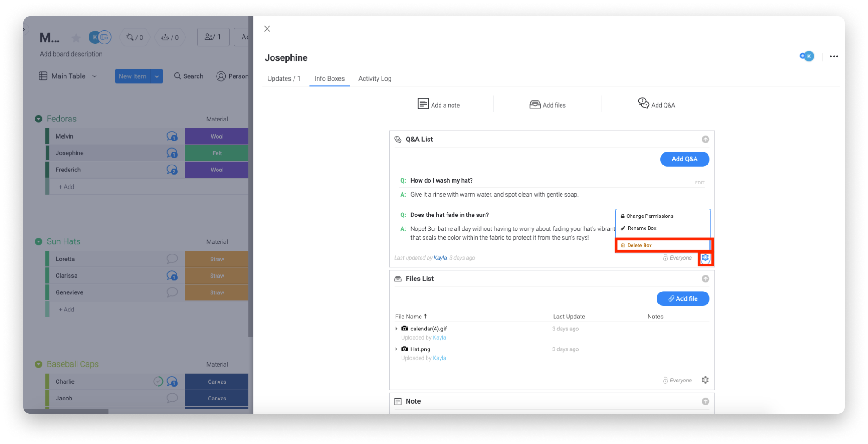Click + Add under Sun Hats group
Viewport: 868px width, 444px height.
coord(66,310)
